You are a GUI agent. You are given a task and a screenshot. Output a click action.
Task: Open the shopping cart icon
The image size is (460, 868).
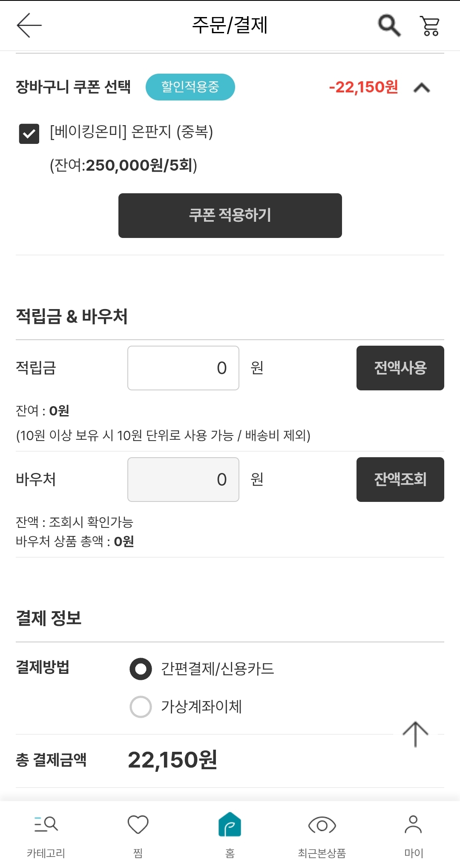tap(430, 26)
